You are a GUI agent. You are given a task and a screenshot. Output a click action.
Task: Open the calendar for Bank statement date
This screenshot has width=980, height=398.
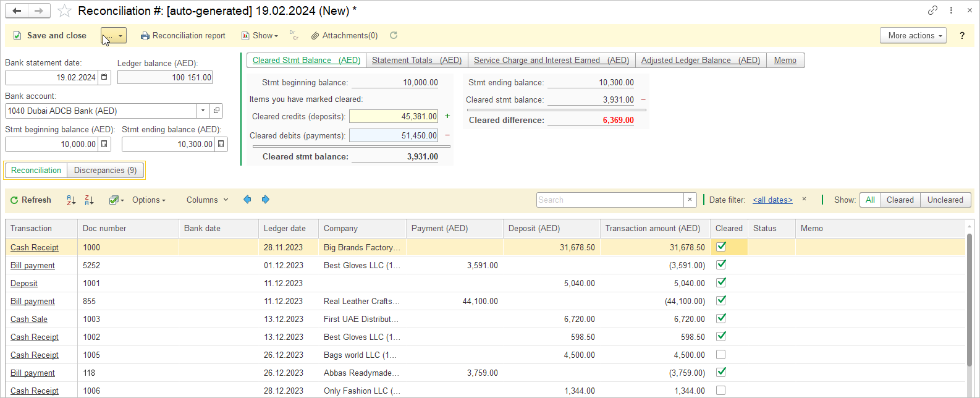(x=104, y=77)
